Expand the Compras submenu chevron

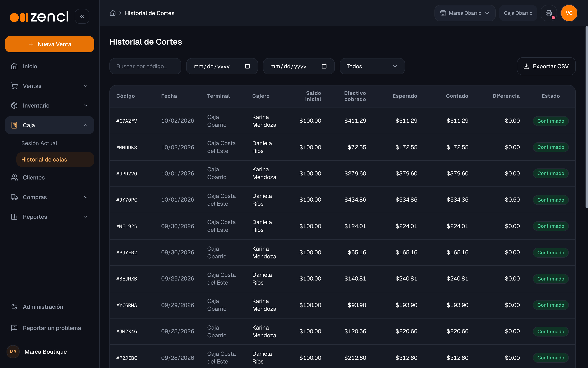coord(86,197)
